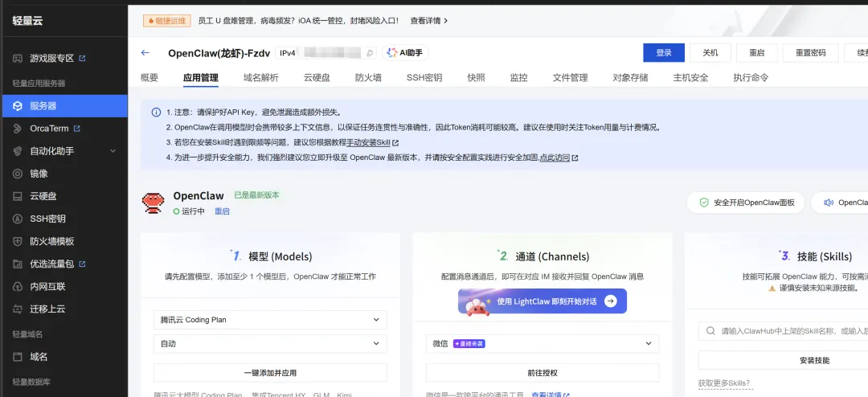Open 查看详情 link in the top banner
868x397 pixels.
click(x=429, y=21)
